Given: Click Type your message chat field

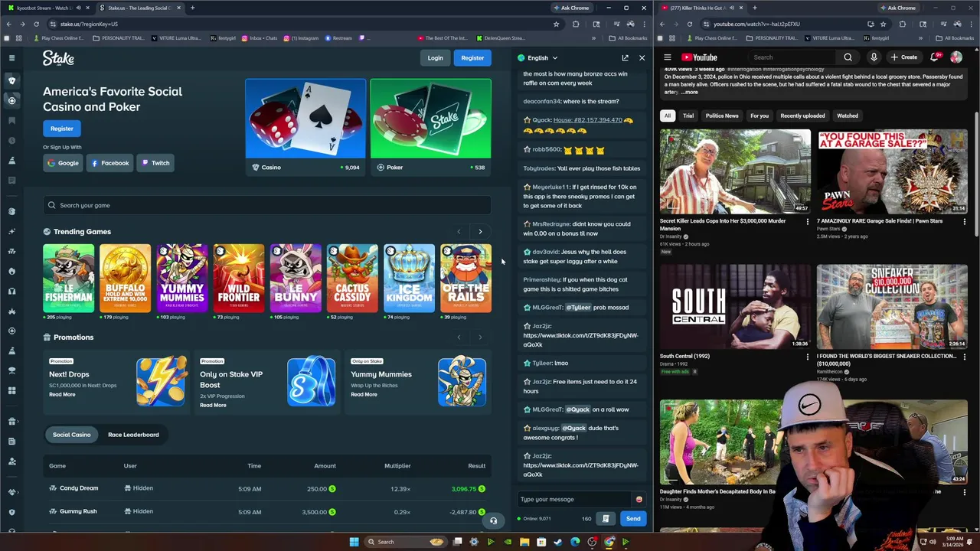Looking at the screenshot, I should 574,499.
